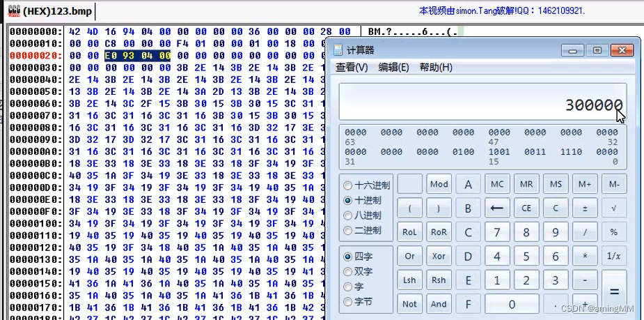Choose the Byte (字节) radio option

(359, 302)
